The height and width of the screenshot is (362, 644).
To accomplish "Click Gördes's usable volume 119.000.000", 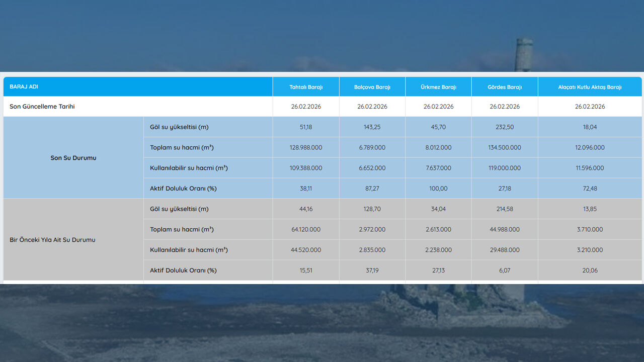I will click(505, 168).
